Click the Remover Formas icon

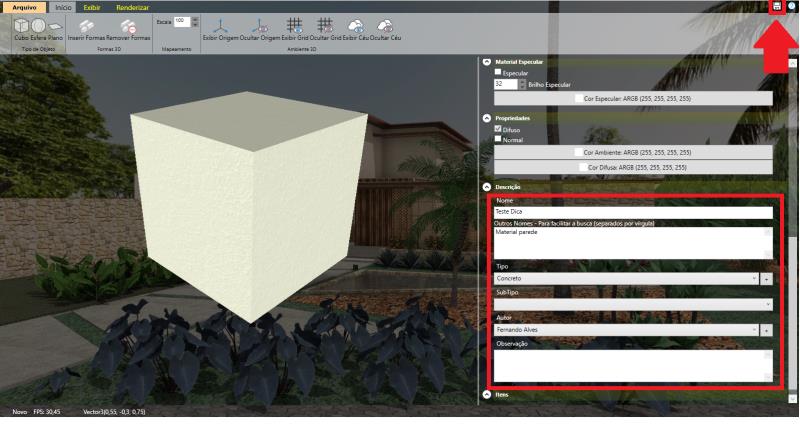(128, 27)
